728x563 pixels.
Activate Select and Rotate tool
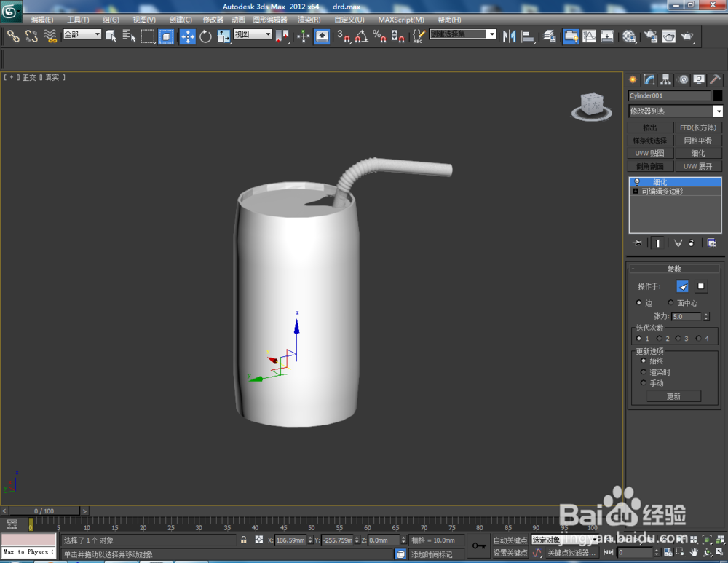point(205,36)
